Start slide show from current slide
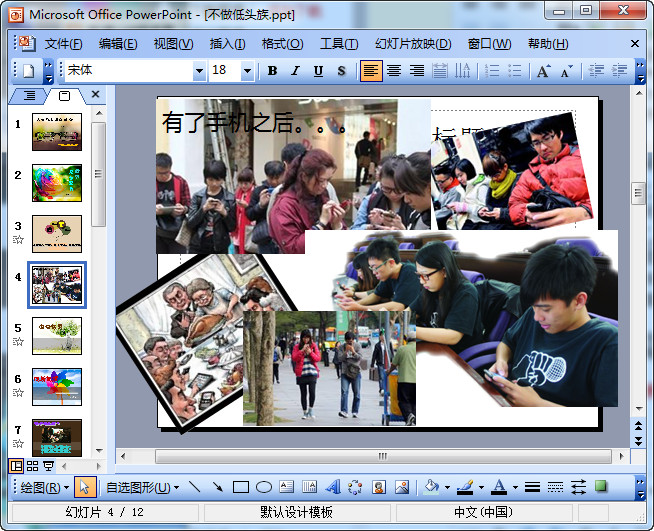 [49, 466]
